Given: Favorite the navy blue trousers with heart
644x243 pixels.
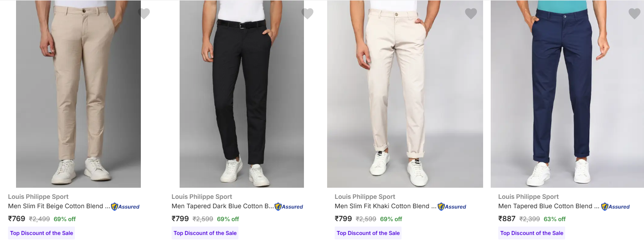Looking at the screenshot, I should click(x=634, y=14).
